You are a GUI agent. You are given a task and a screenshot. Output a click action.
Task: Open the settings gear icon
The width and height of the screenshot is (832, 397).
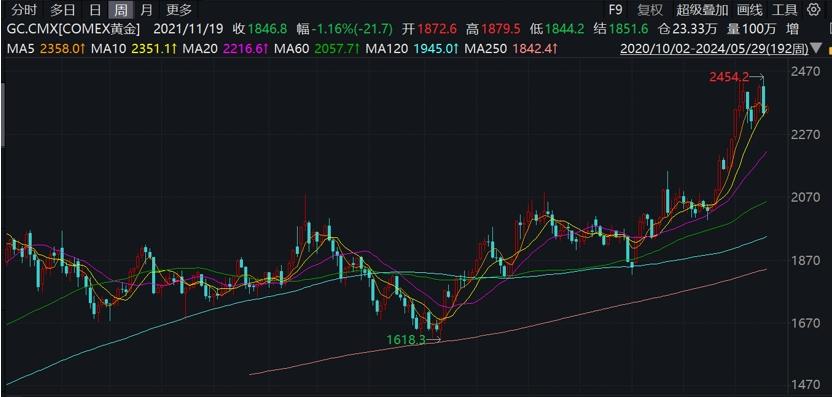[x=813, y=9]
